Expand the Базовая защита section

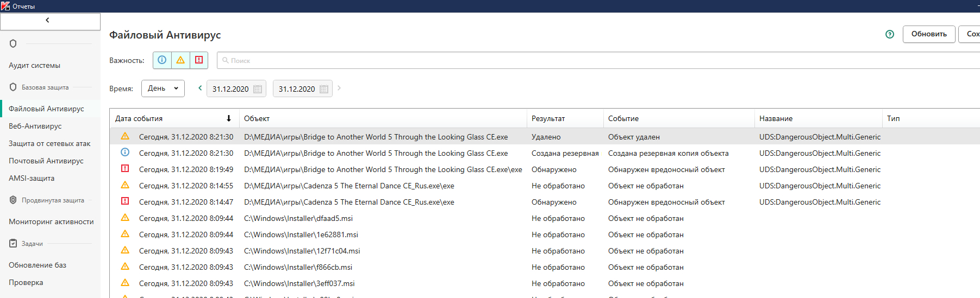click(x=45, y=87)
